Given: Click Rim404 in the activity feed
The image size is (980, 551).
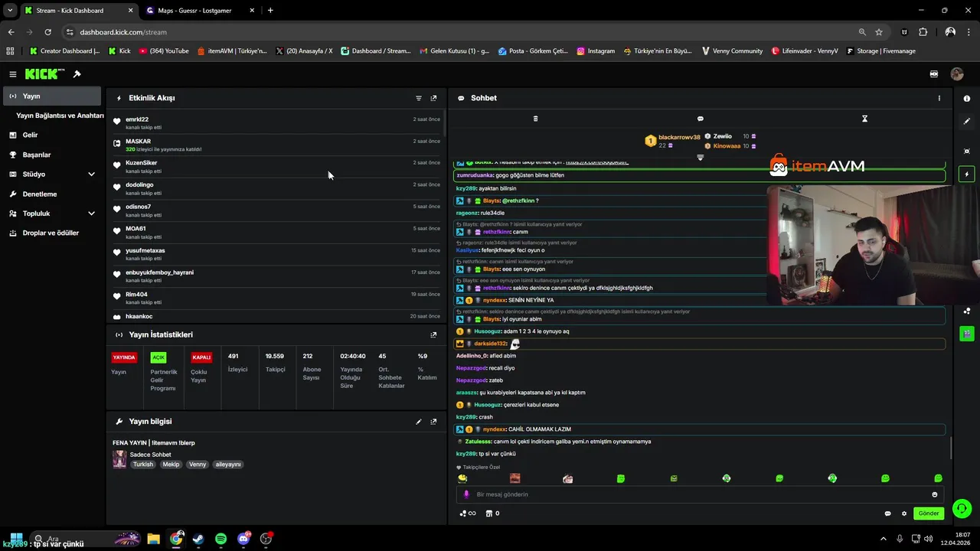Looking at the screenshot, I should 136,295.
